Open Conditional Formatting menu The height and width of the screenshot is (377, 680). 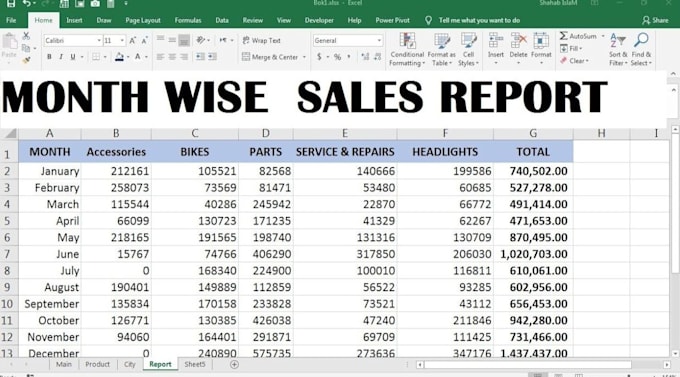(407, 49)
